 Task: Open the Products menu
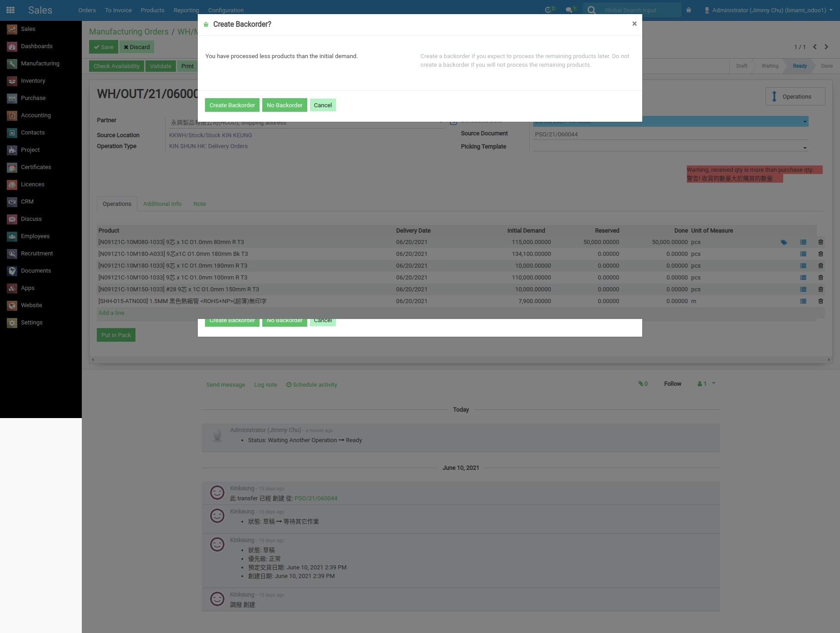click(x=152, y=10)
